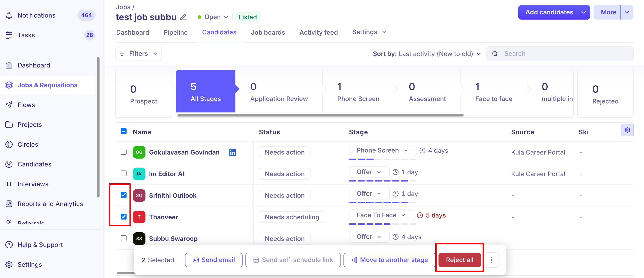Check Gokulavasan Govindan's row checkbox
Viewport: 644px width, 278px height.
tap(123, 152)
